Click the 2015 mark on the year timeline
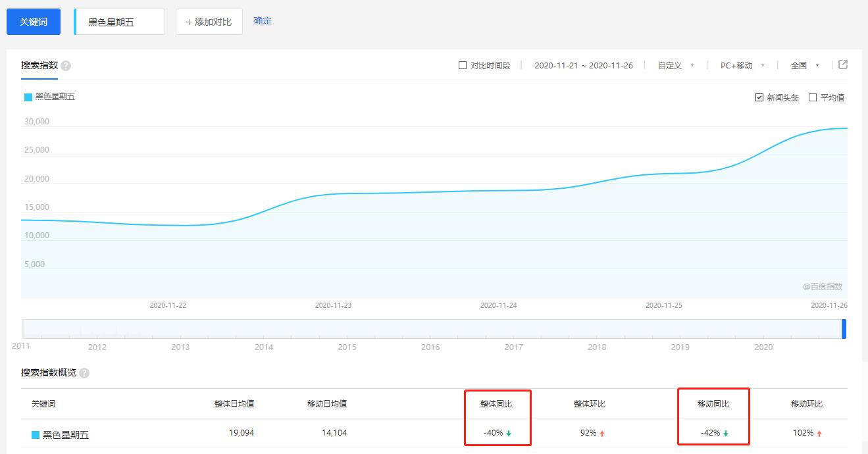This screenshot has height=454, width=868. click(x=347, y=347)
